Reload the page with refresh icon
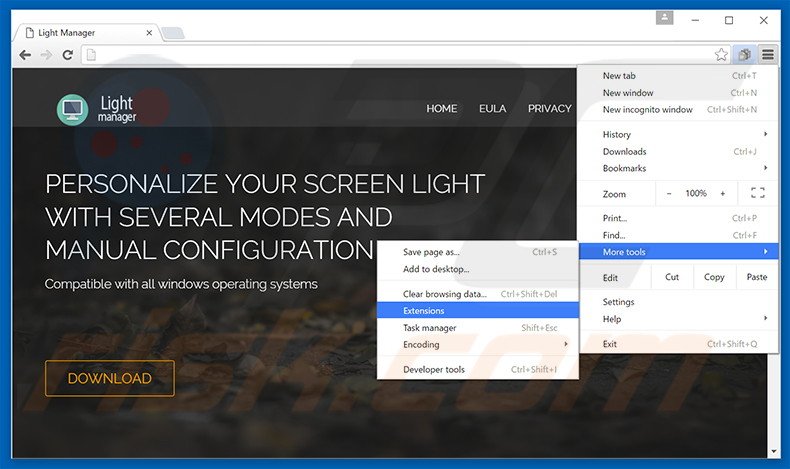The width and height of the screenshot is (790, 469). [x=68, y=55]
